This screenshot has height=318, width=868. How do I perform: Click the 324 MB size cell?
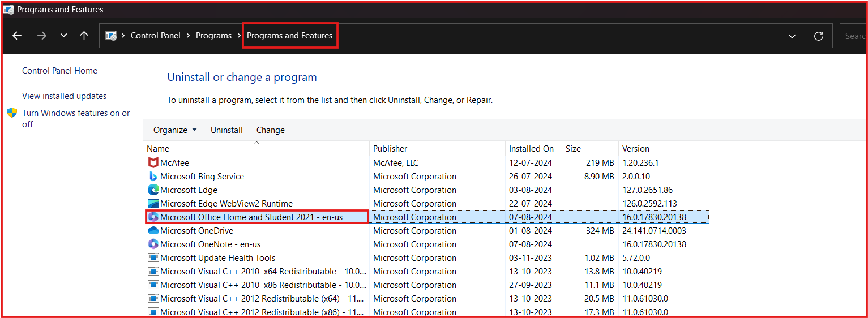pos(600,231)
